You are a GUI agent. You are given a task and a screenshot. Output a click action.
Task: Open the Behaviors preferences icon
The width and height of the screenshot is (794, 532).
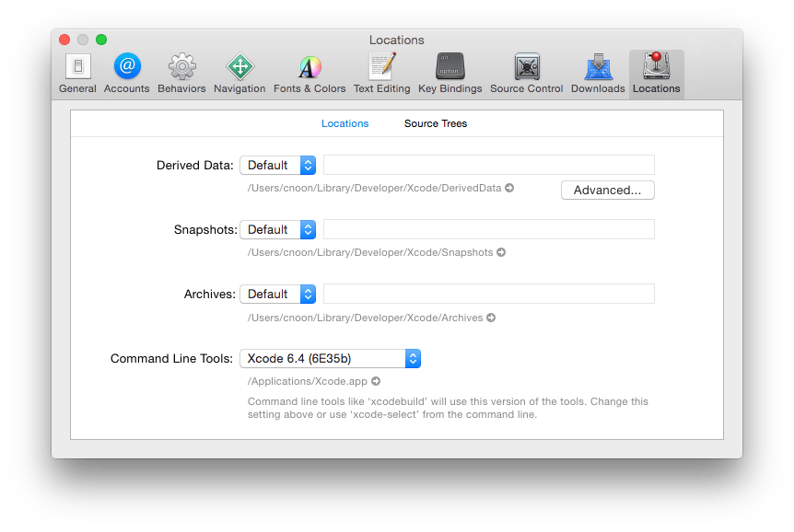(x=181, y=72)
